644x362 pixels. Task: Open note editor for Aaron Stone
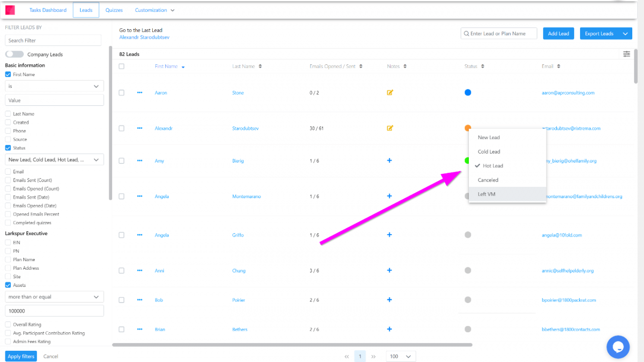(x=390, y=93)
